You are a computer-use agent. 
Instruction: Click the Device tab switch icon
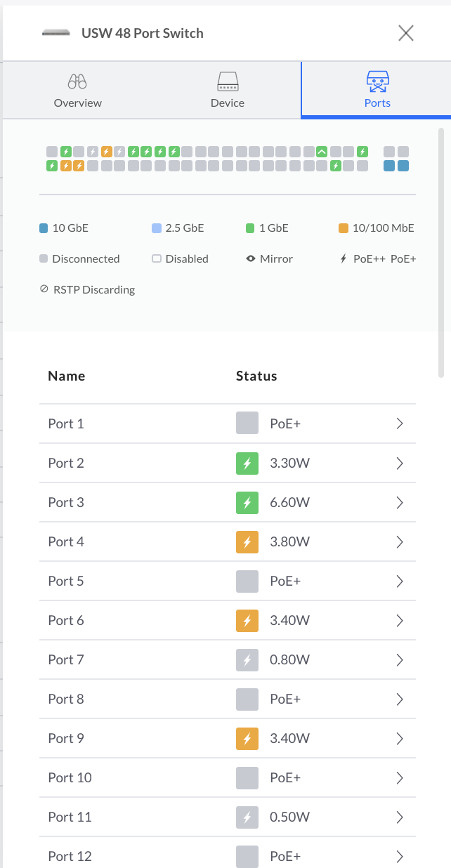coord(228,81)
